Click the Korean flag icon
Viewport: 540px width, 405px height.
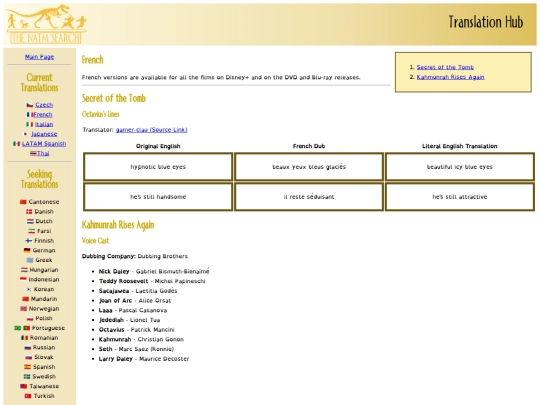tap(29, 289)
